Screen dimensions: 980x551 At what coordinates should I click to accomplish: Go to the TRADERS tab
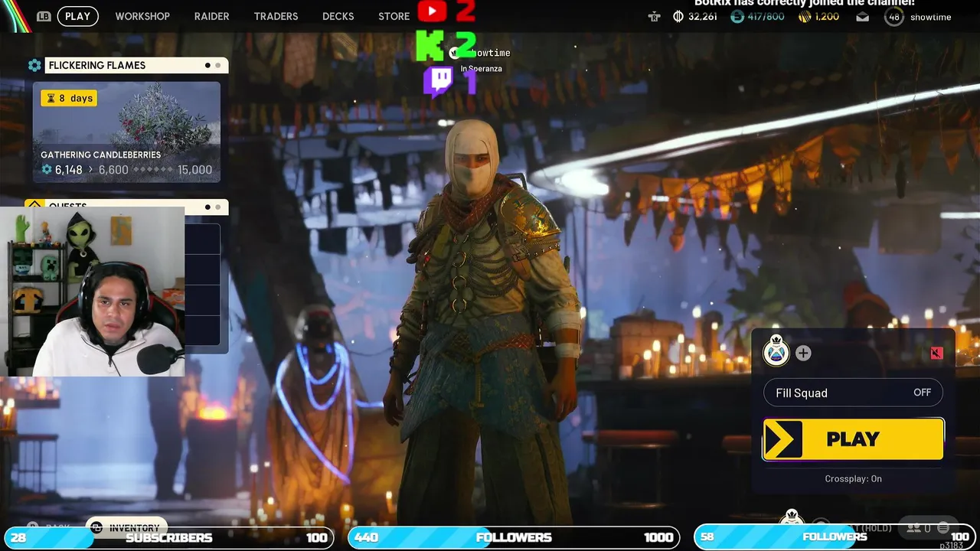click(x=276, y=16)
